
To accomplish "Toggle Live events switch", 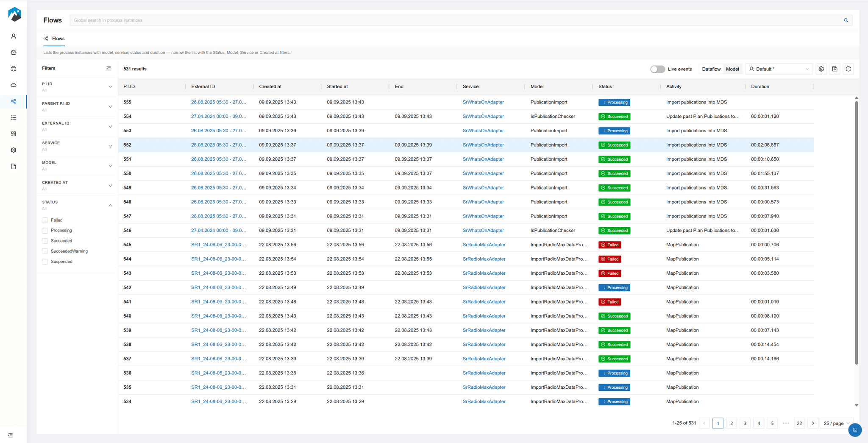I will (x=658, y=69).
